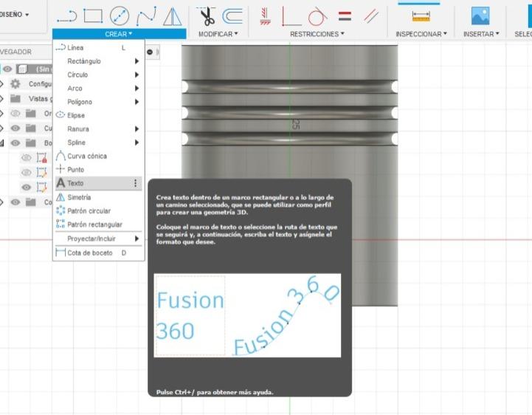The height and width of the screenshot is (415, 532).
Task: Click Cota de boceto menu item
Action: click(91, 253)
